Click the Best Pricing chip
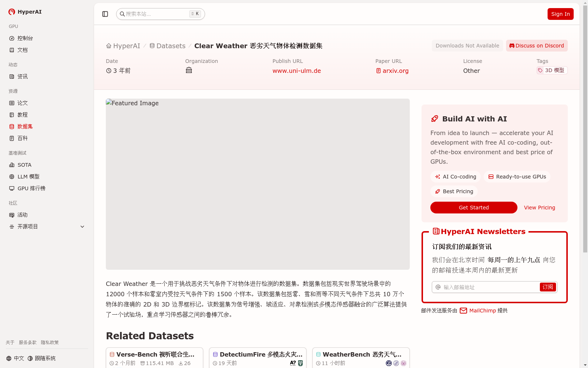 pyautogui.click(x=454, y=191)
